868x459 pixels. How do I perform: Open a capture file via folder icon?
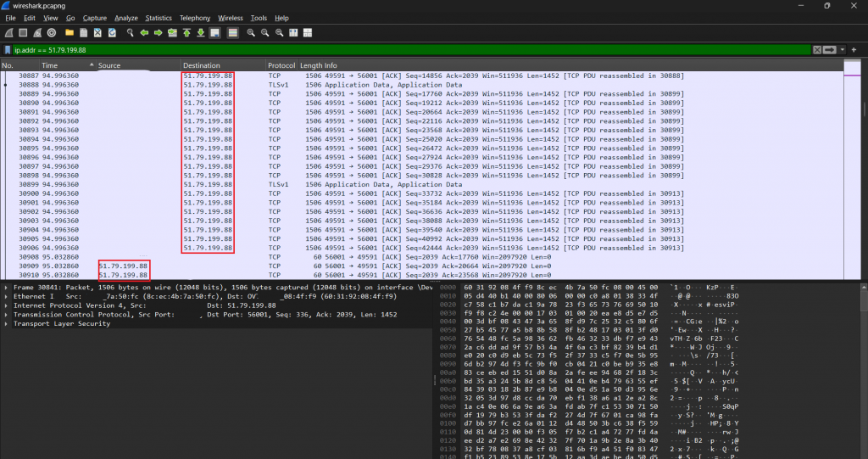tap(70, 32)
